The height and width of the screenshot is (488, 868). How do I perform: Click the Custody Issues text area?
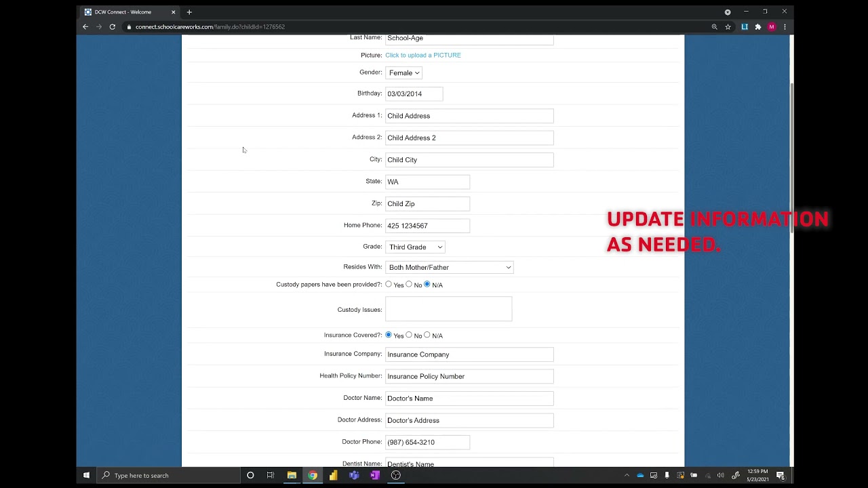pos(448,309)
